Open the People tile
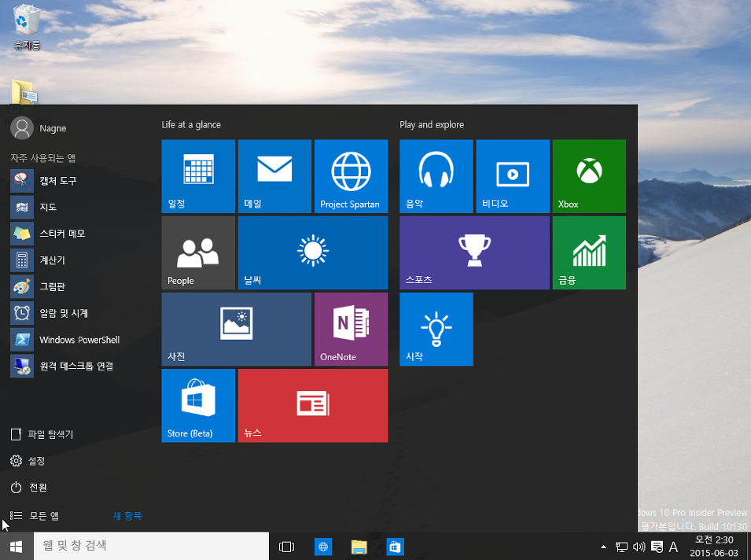This screenshot has width=751, height=560. click(x=198, y=253)
